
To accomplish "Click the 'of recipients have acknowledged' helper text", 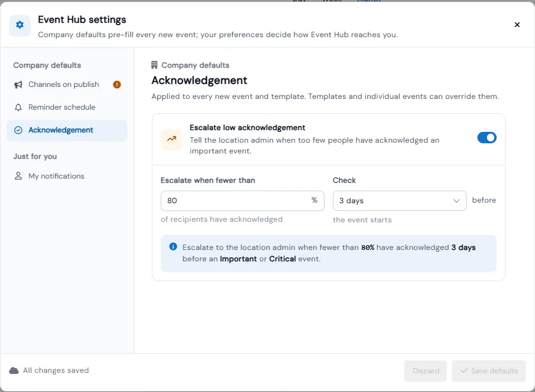I will click(x=221, y=219).
